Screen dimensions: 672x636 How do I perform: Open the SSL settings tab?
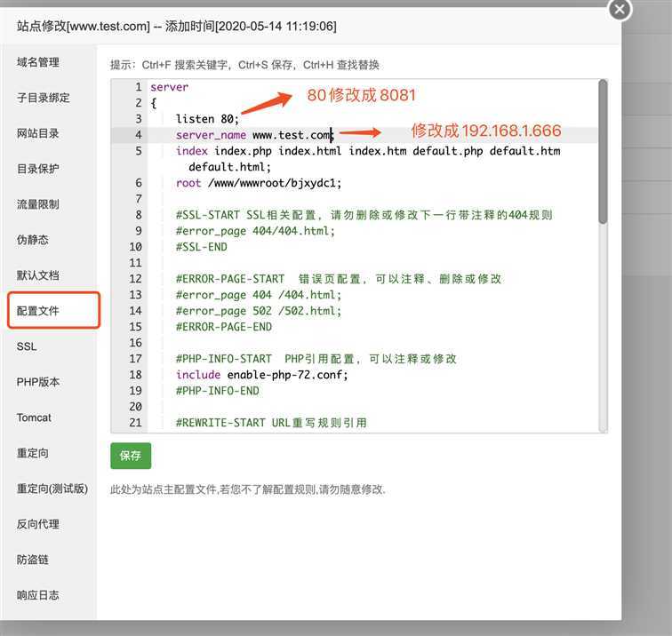click(x=27, y=346)
